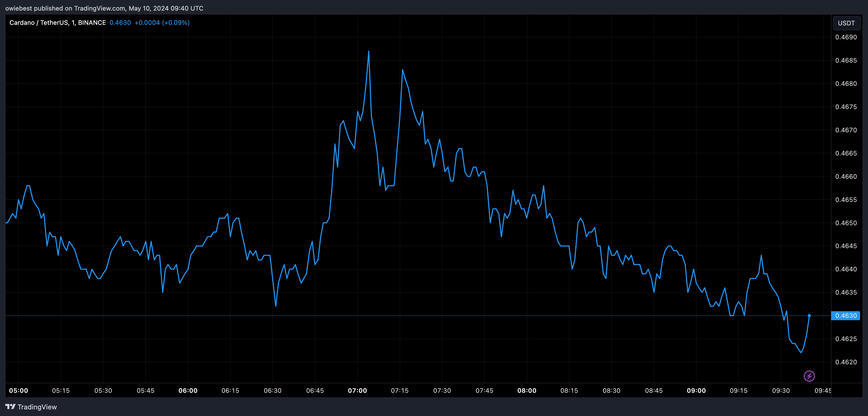Click the 0.4620 price axis label
The height and width of the screenshot is (416, 868).
[846, 362]
